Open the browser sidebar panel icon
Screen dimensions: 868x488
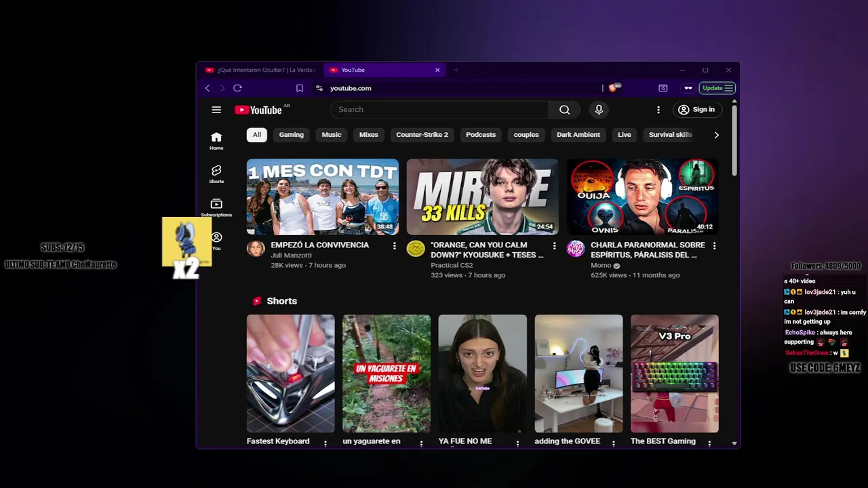(x=663, y=88)
